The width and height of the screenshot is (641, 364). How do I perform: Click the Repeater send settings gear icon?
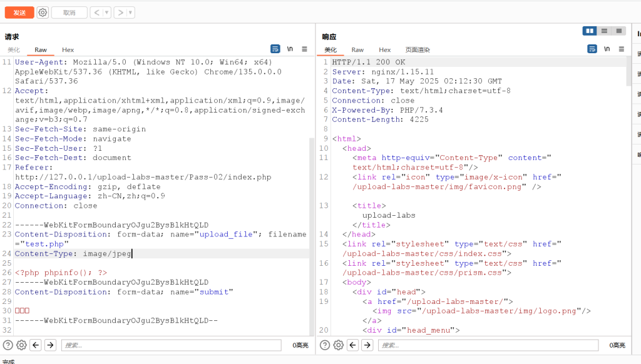[43, 13]
